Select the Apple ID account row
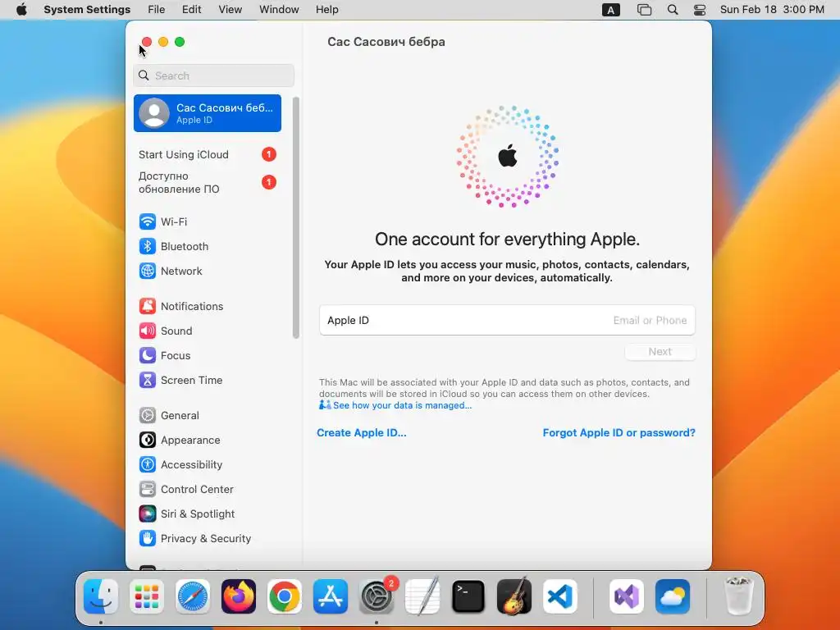This screenshot has width=840, height=630. [208, 113]
